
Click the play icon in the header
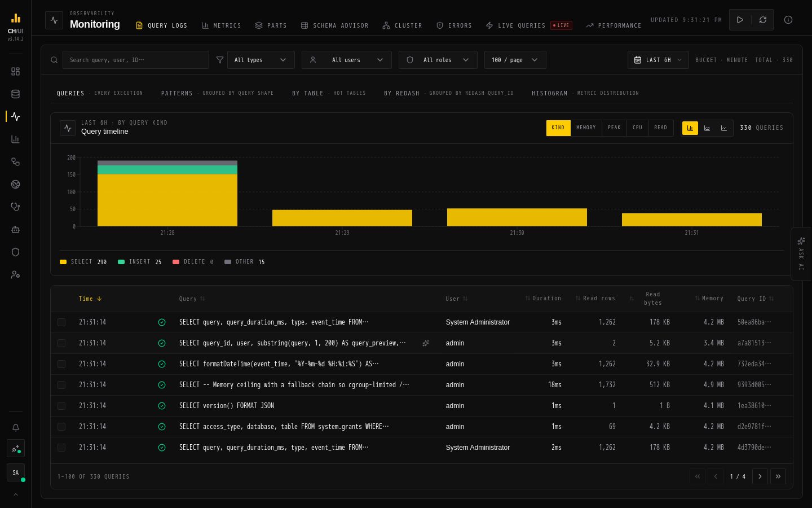pyautogui.click(x=740, y=20)
